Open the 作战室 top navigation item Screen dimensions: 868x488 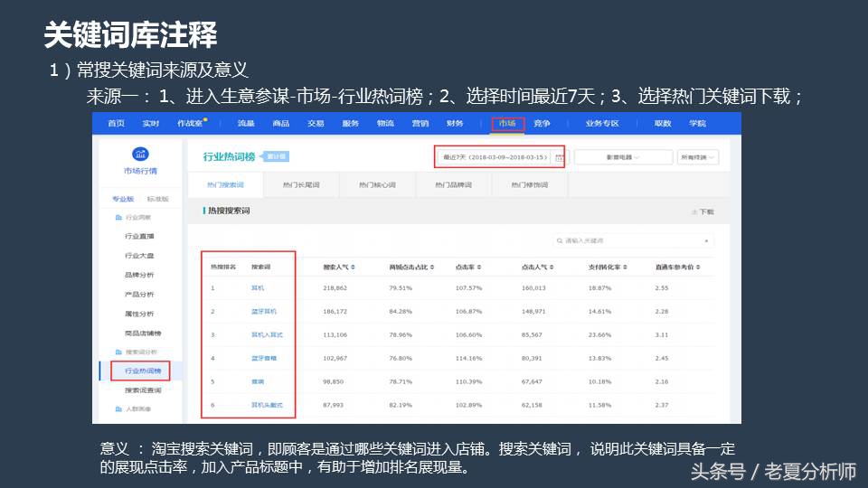190,124
